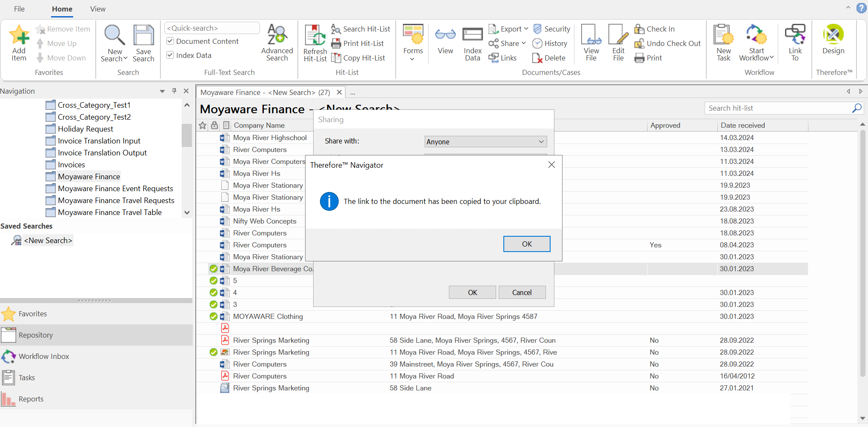Toggle Index Data checkbox
This screenshot has width=868, height=427.
point(170,55)
